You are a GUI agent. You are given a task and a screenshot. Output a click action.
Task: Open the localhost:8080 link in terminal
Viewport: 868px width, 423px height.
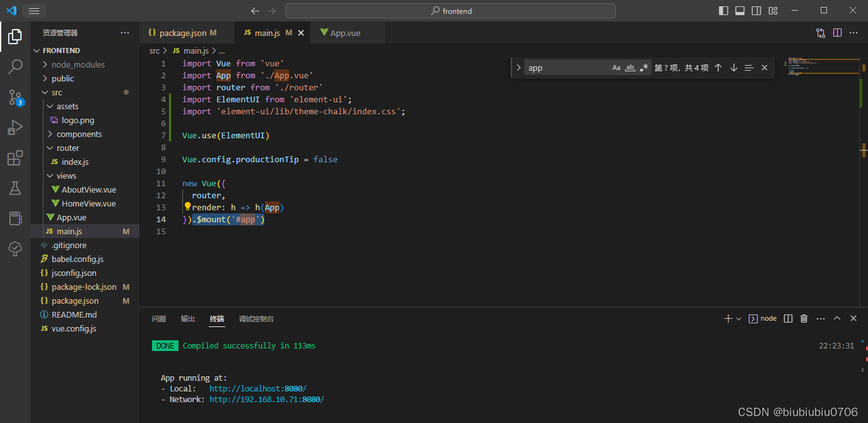coord(257,388)
